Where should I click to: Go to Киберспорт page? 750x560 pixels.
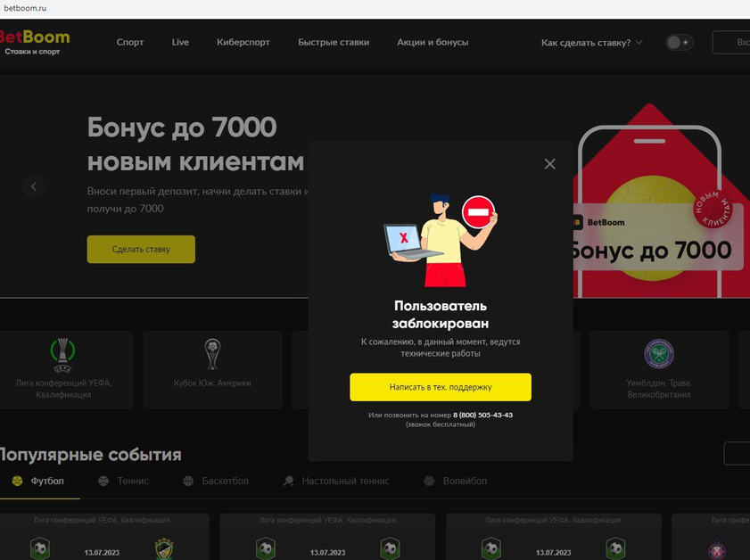(243, 42)
